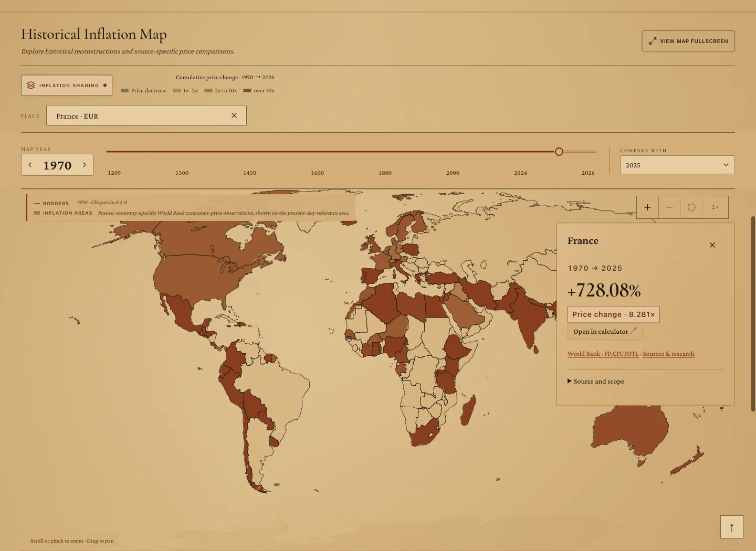Expand Source and scope details

point(596,382)
